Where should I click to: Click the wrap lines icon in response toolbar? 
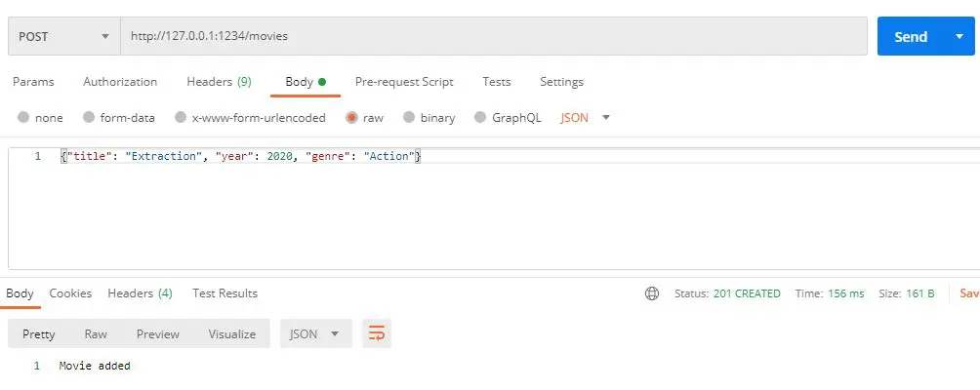point(376,333)
